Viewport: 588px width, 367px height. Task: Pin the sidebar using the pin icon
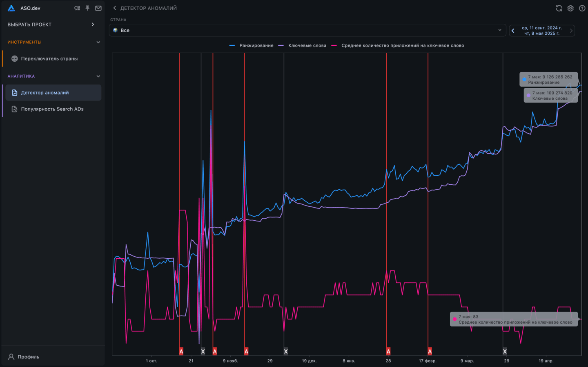[87, 8]
